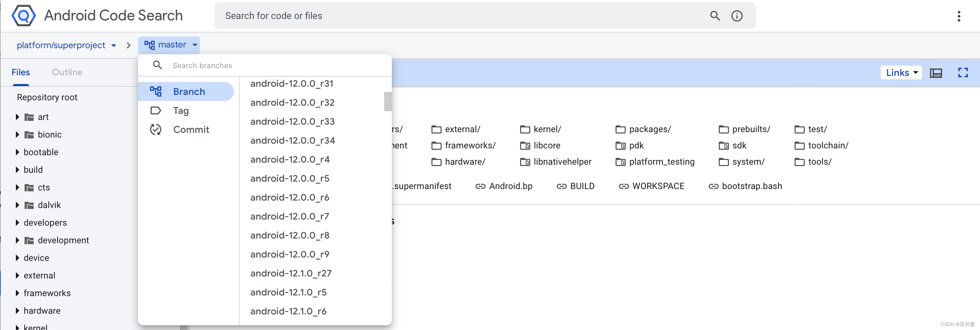
Task: Click the kernel/ folder icon
Action: pos(525,129)
